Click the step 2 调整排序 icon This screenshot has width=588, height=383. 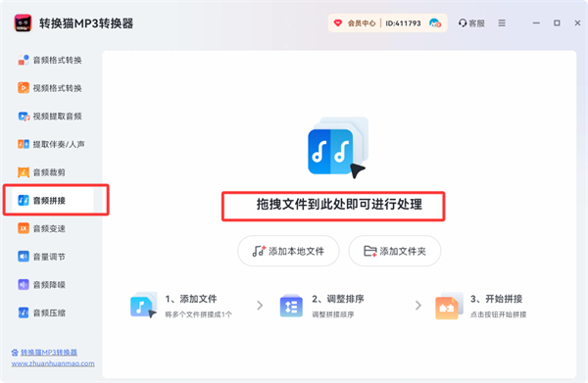[291, 306]
